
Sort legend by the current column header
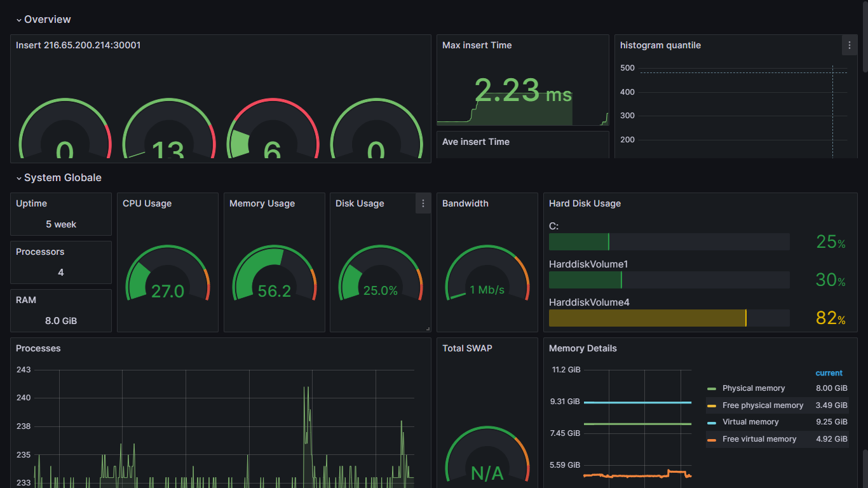coord(829,373)
